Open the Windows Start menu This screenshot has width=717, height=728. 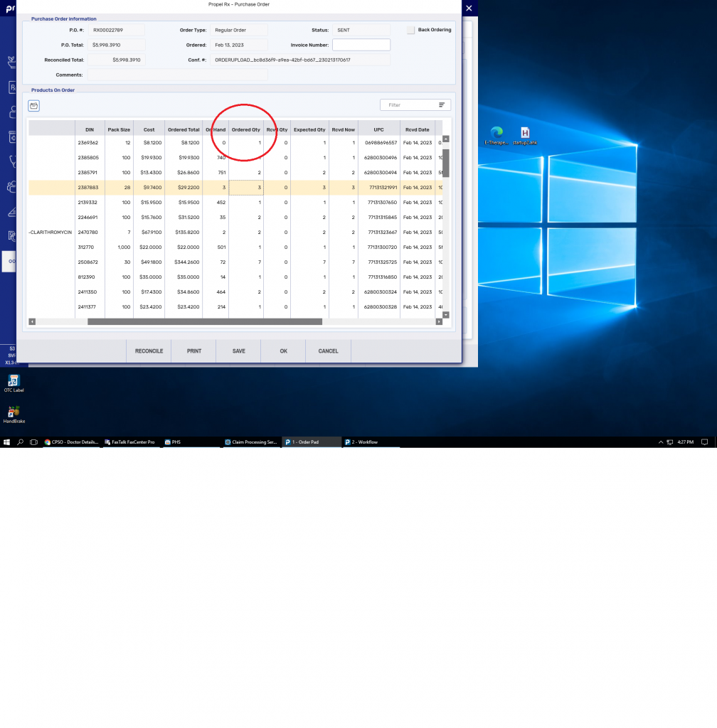pyautogui.click(x=6, y=442)
